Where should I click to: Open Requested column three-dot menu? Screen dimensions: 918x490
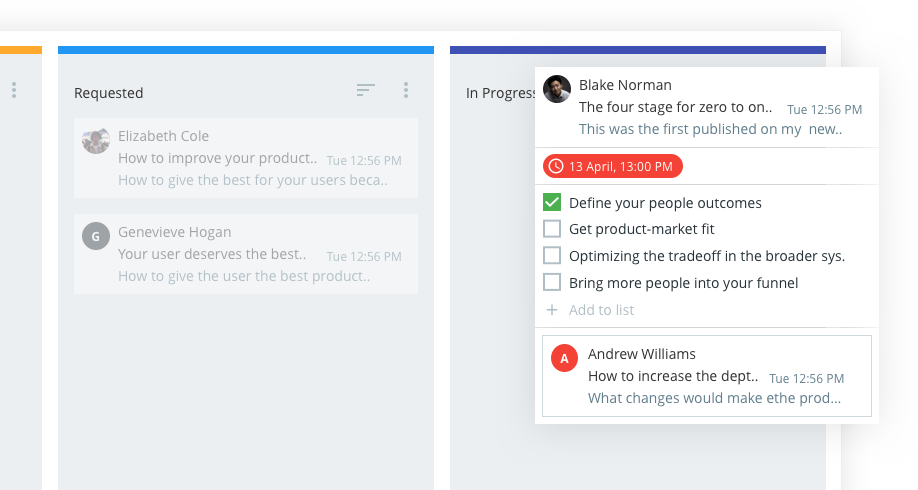(406, 91)
